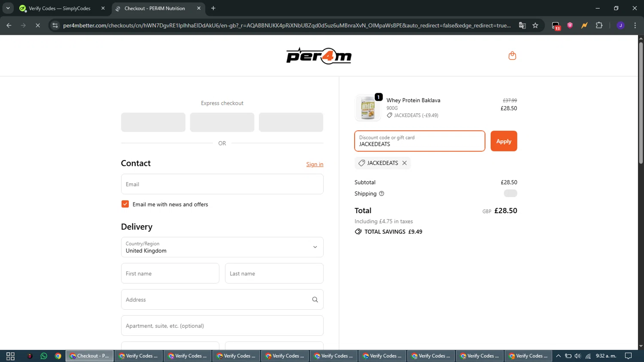Go forward with the browser arrow

pyautogui.click(x=23, y=26)
